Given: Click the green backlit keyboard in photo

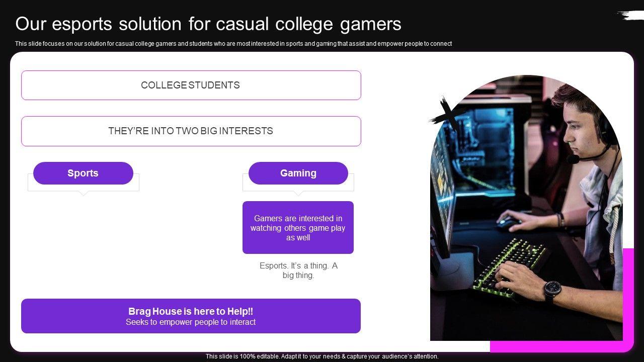Looking at the screenshot, I should [508, 266].
